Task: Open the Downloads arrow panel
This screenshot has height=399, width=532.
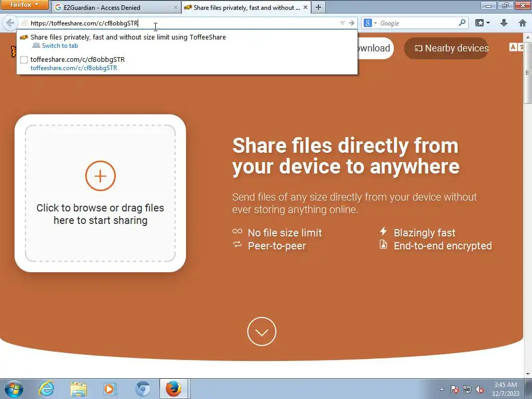Action: 504,23
